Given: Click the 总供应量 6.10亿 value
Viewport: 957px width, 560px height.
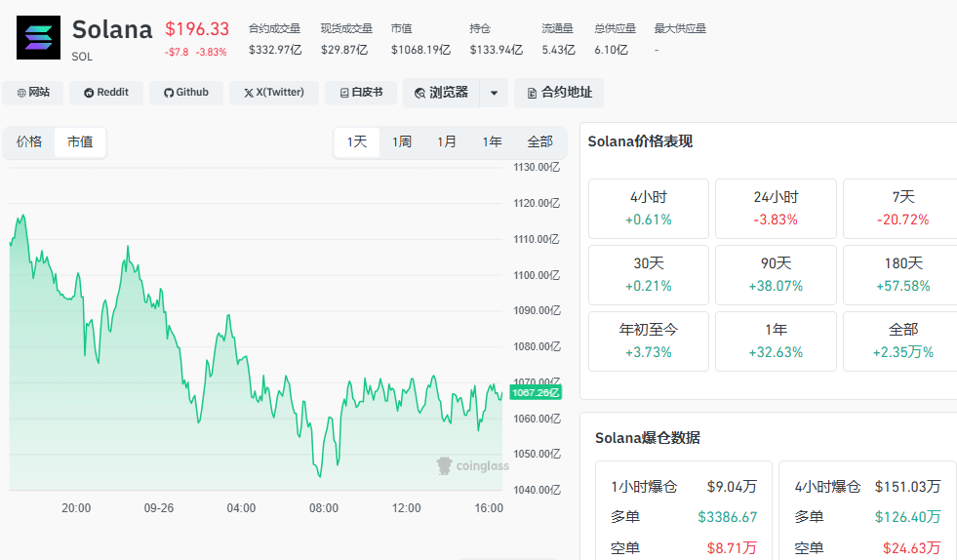Looking at the screenshot, I should (x=611, y=50).
